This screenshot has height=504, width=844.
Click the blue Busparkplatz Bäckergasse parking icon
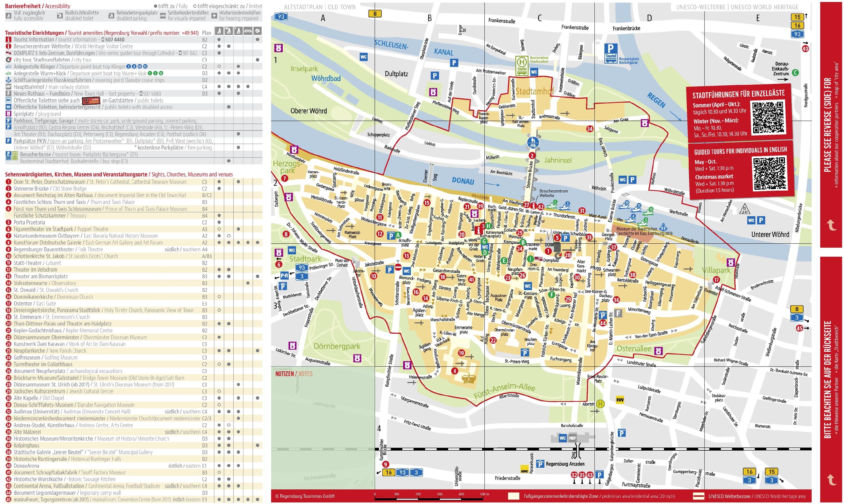(611, 53)
